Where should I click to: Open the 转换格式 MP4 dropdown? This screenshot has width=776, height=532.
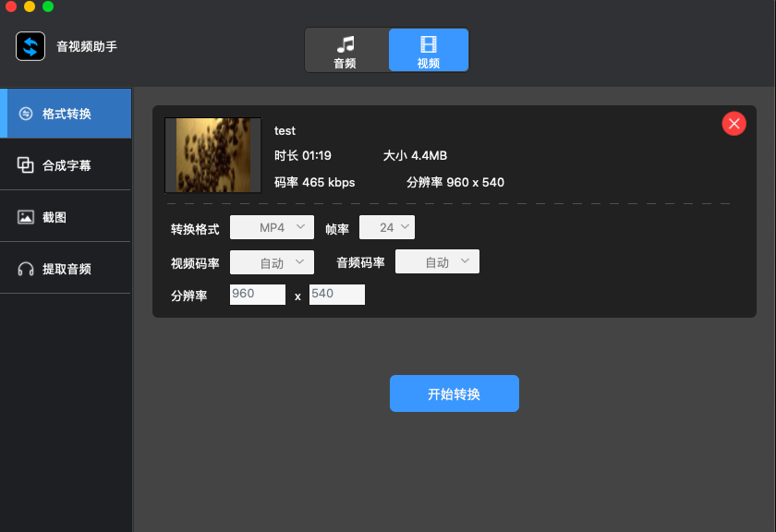pyautogui.click(x=272, y=227)
